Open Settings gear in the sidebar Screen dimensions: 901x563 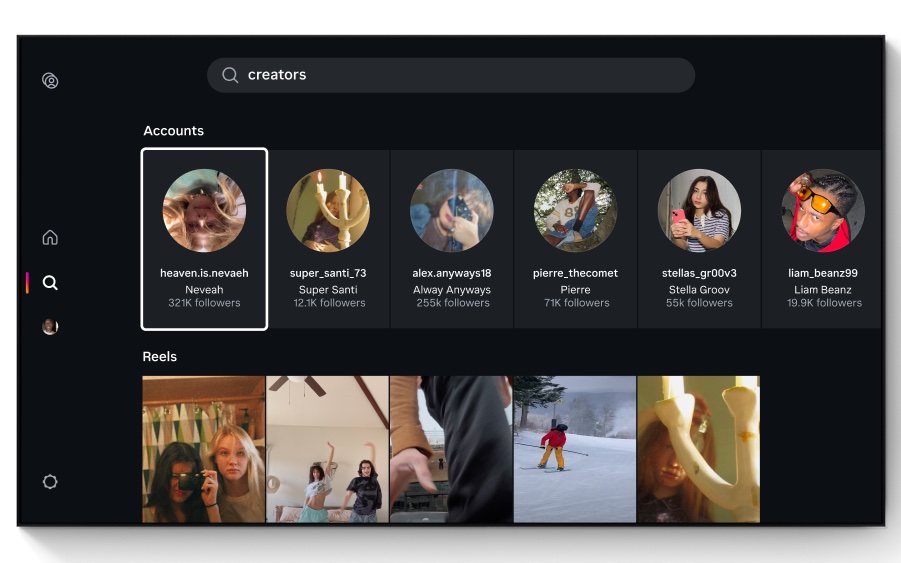point(50,482)
